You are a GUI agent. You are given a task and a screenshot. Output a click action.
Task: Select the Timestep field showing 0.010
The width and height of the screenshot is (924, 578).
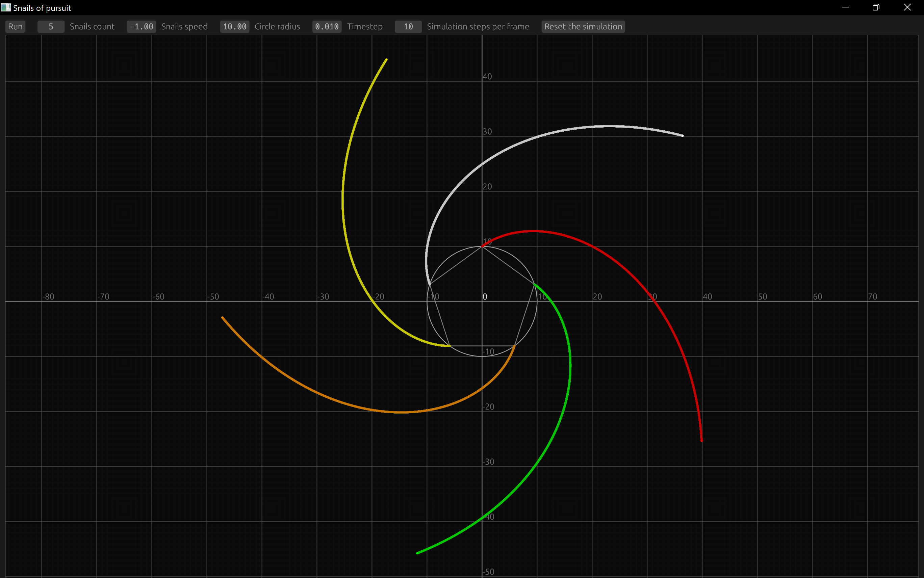pyautogui.click(x=327, y=26)
